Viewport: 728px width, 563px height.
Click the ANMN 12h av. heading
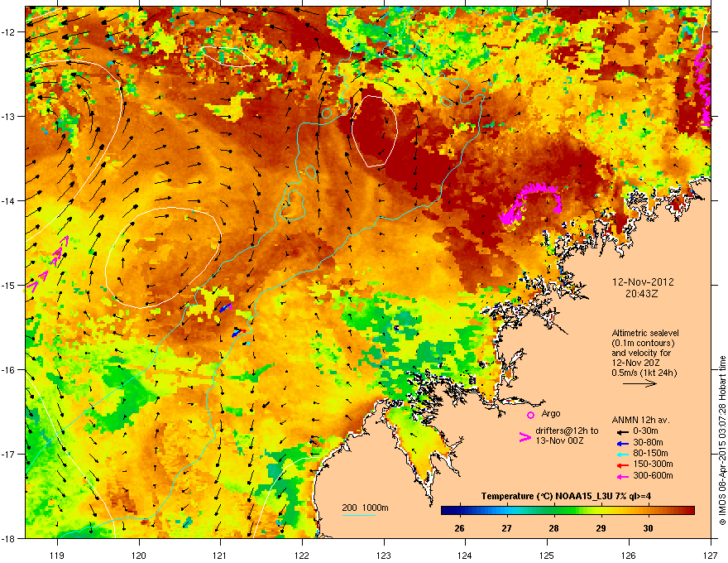pyautogui.click(x=640, y=420)
